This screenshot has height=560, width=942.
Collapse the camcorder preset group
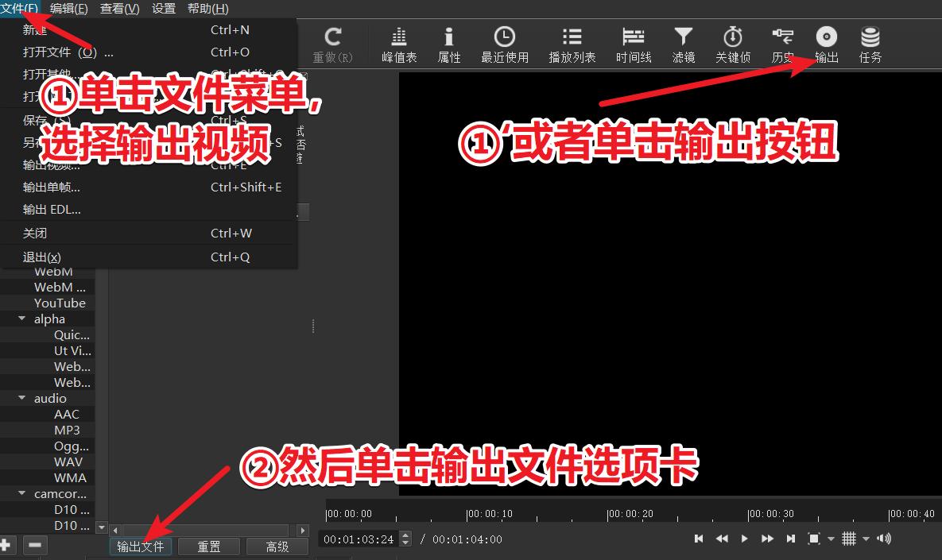click(x=21, y=493)
